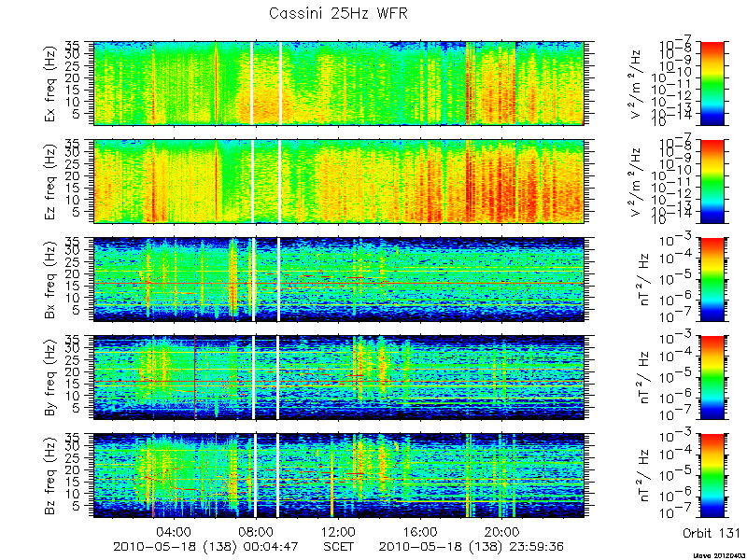Select the end time '2010-05-18 (138) 23:59:36'
This screenshot has width=747, height=560.
coord(472,546)
